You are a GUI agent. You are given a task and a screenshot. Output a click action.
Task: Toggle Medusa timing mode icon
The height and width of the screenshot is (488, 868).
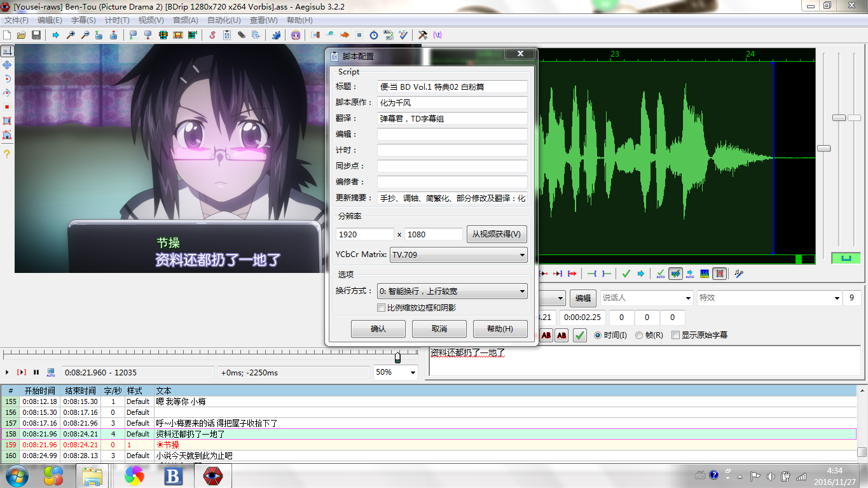719,274
